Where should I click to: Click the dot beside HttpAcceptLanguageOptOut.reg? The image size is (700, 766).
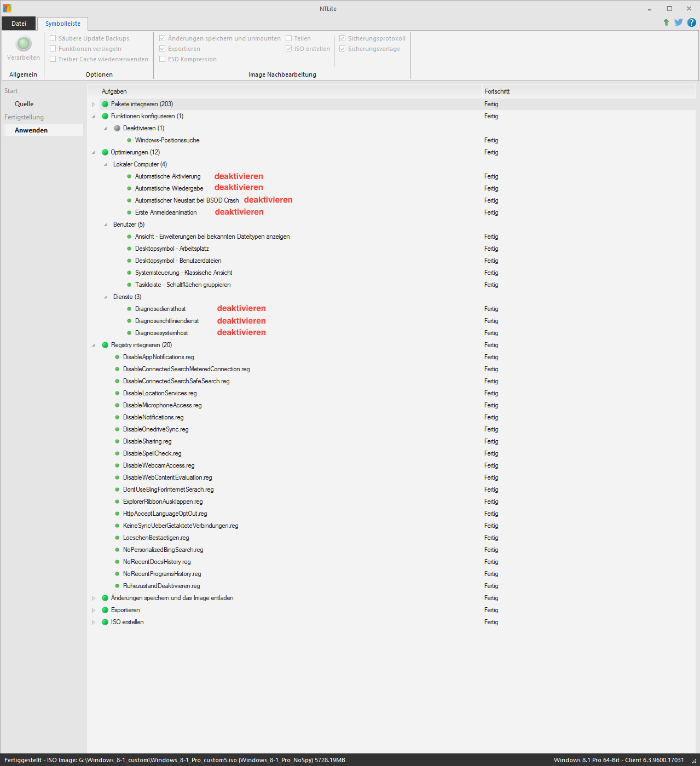(117, 514)
